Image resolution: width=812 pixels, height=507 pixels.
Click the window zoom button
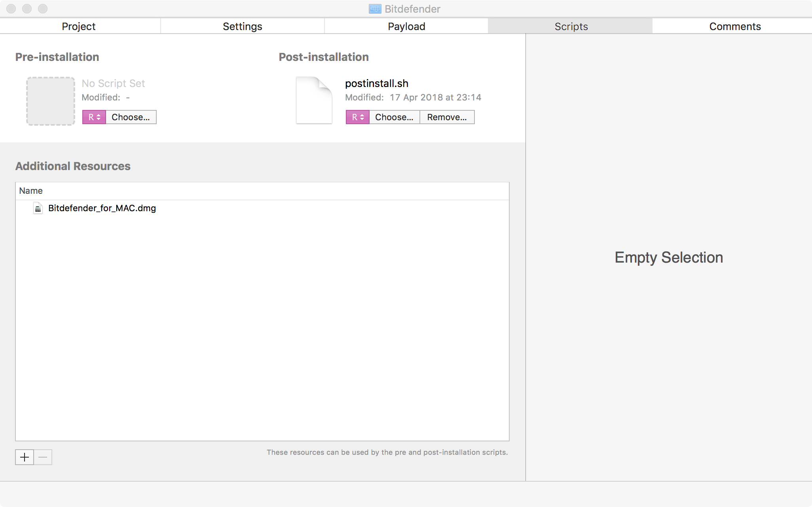pos(43,8)
